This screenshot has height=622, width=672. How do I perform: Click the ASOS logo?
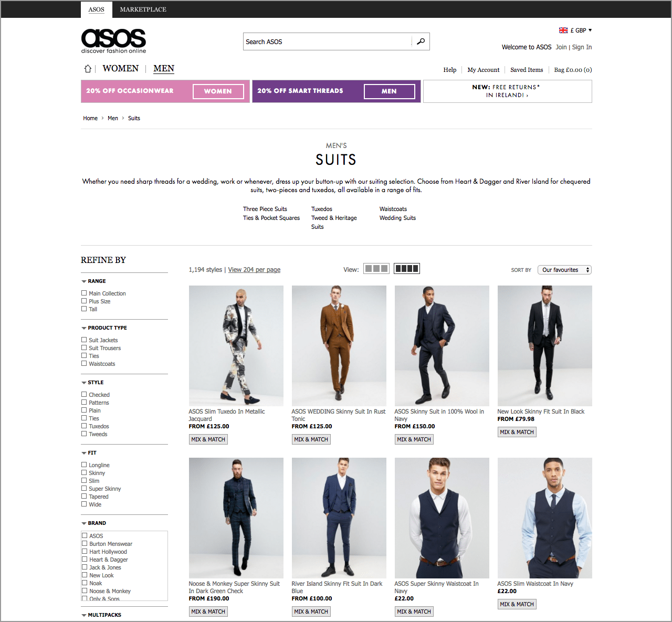113,41
